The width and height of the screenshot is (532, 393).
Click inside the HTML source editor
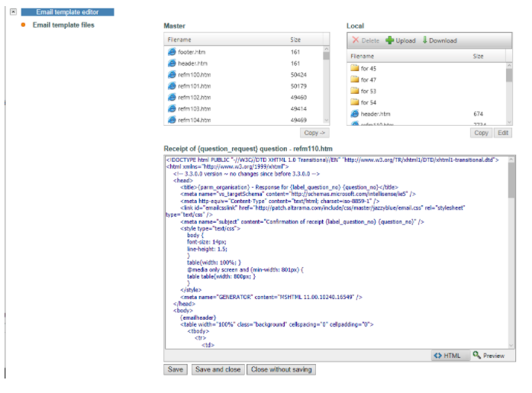pos(337,253)
